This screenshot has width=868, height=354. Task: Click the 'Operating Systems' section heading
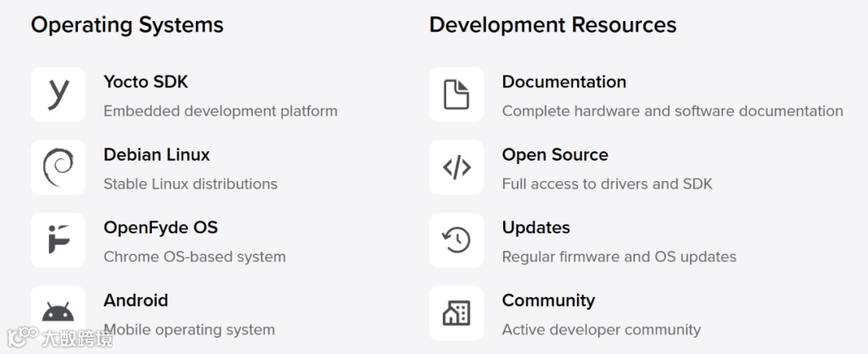coord(127,25)
